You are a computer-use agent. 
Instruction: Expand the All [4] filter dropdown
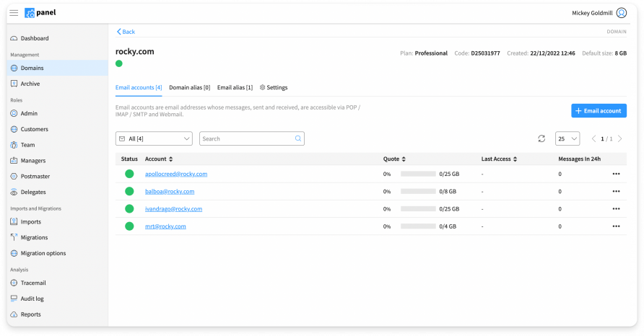pyautogui.click(x=154, y=138)
